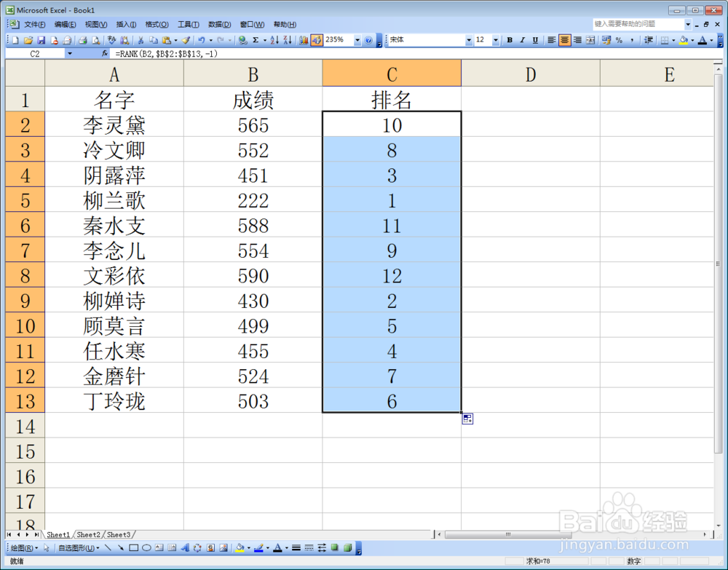Open the 文件 File menu
The width and height of the screenshot is (728, 570).
click(x=34, y=25)
